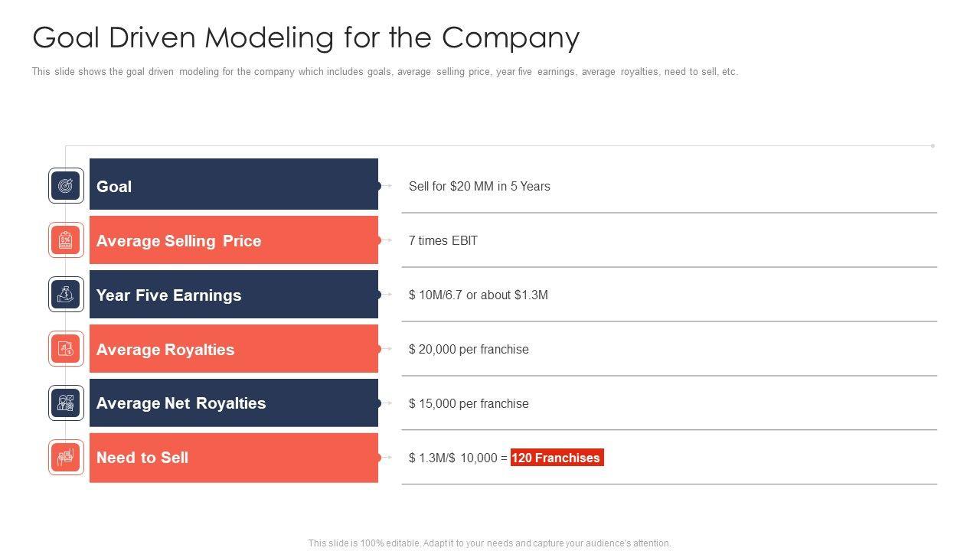The width and height of the screenshot is (980, 551).
Task: Click the $ 20,000 per franchise text
Action: click(x=469, y=349)
